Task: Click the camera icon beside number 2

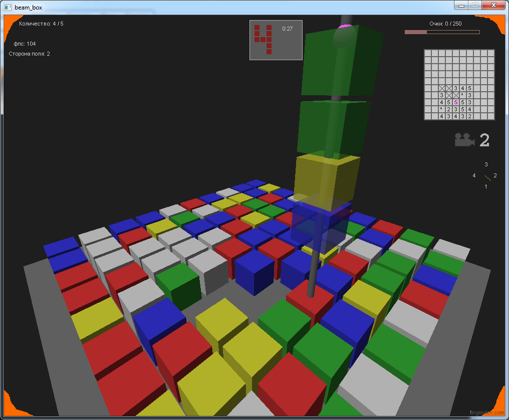Action: pos(464,140)
